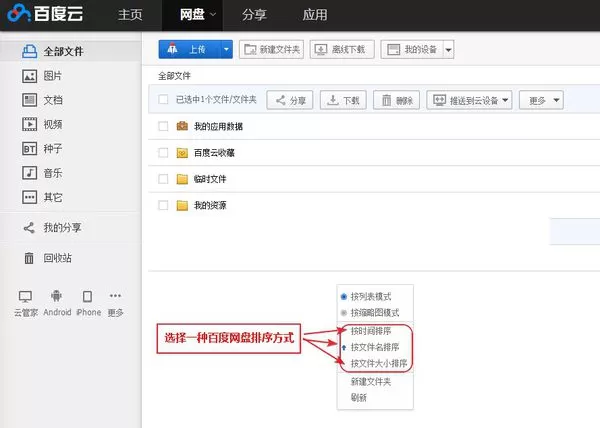The image size is (600, 428).
Task: Click the 百度云收藏 folder icon
Action: pos(182,153)
